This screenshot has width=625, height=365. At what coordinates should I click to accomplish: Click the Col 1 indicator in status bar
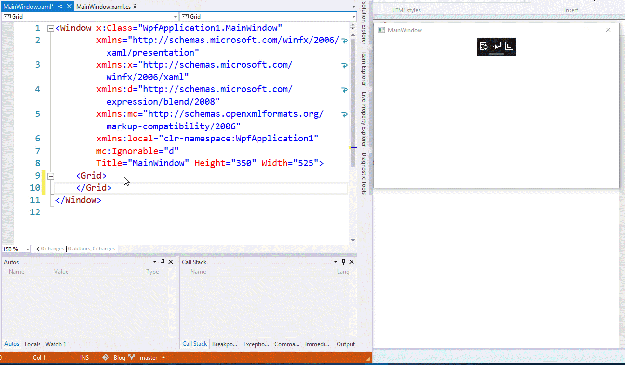39,357
